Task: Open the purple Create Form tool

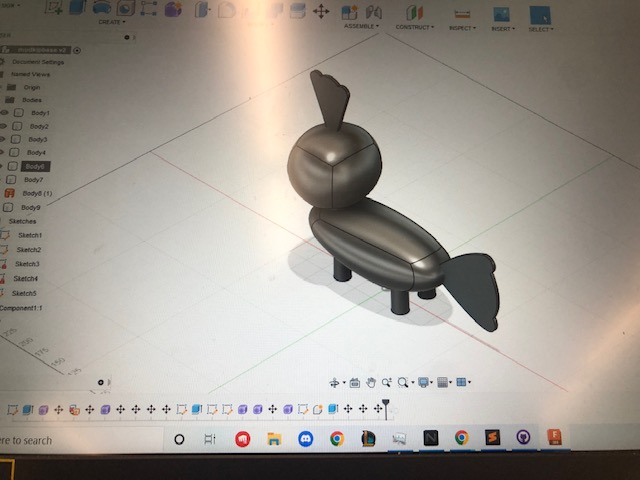Action: coord(173,9)
